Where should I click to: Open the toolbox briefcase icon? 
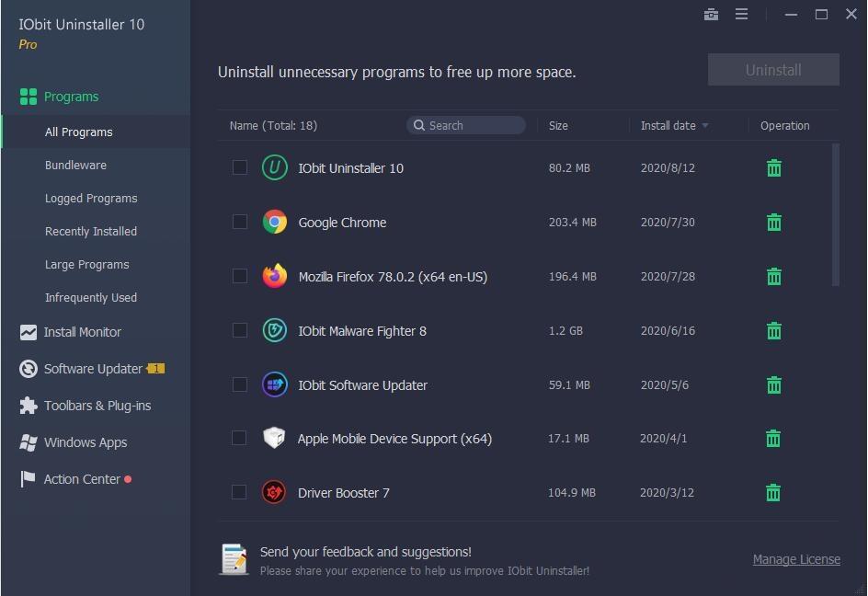point(711,15)
